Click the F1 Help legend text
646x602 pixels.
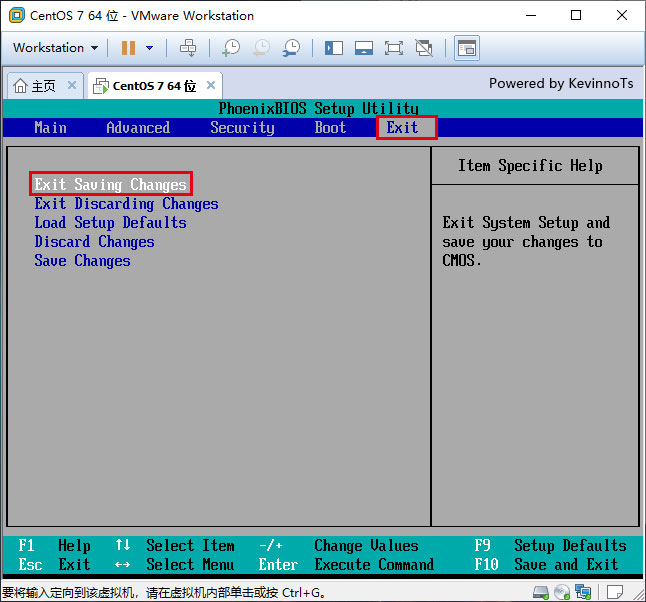[x=54, y=546]
